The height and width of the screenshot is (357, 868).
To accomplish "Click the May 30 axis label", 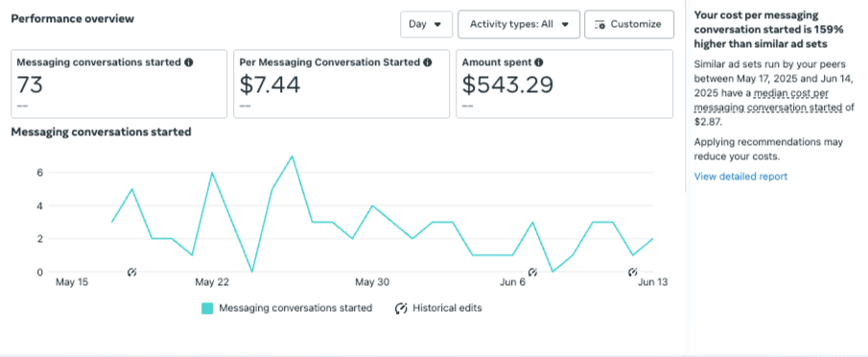I will tap(372, 282).
